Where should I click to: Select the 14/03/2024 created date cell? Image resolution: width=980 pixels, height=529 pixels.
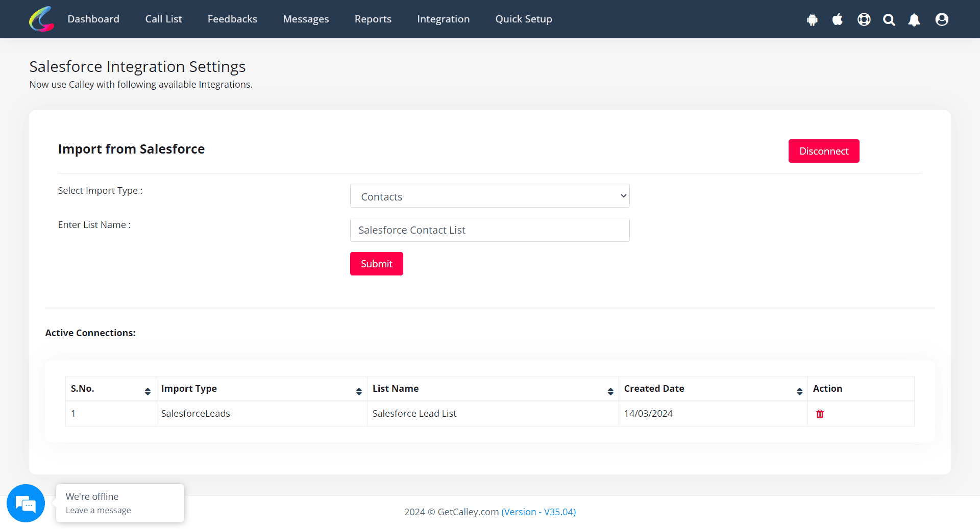click(713, 414)
